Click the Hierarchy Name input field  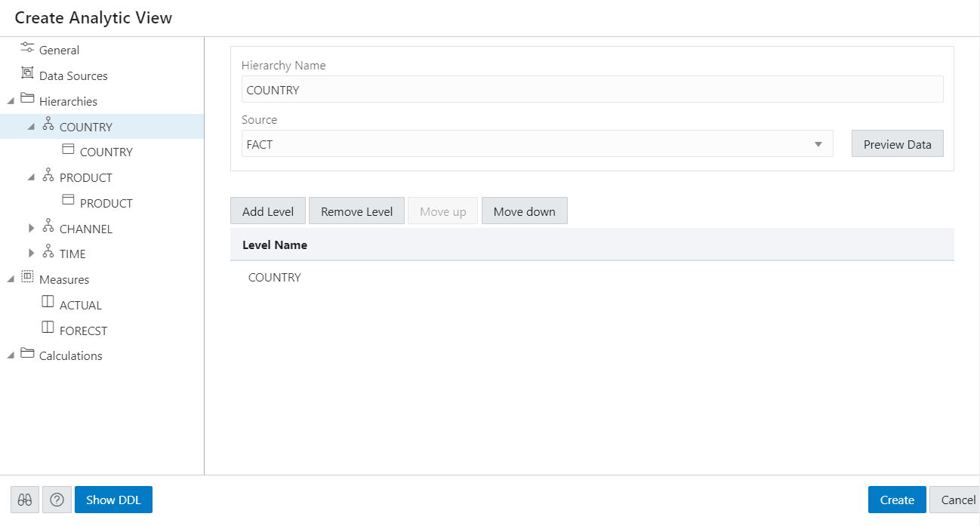593,88
